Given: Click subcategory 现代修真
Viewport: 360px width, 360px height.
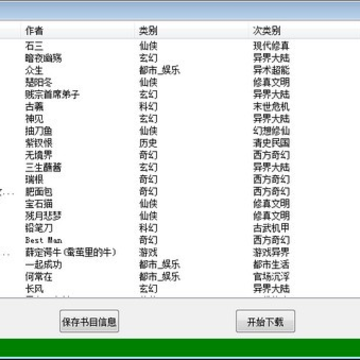Looking at the screenshot, I should coord(271,46).
